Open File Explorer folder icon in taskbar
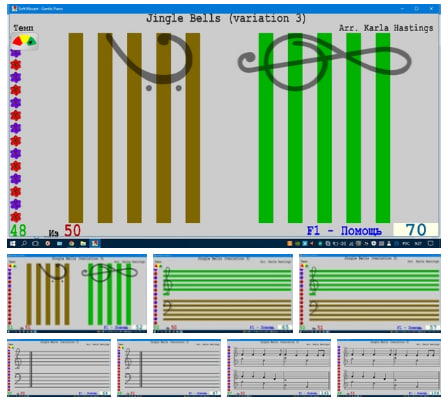The height and width of the screenshot is (403, 445). tap(83, 243)
